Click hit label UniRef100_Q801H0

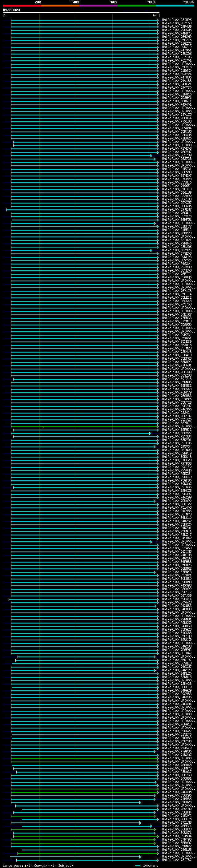tap(176, 809)
